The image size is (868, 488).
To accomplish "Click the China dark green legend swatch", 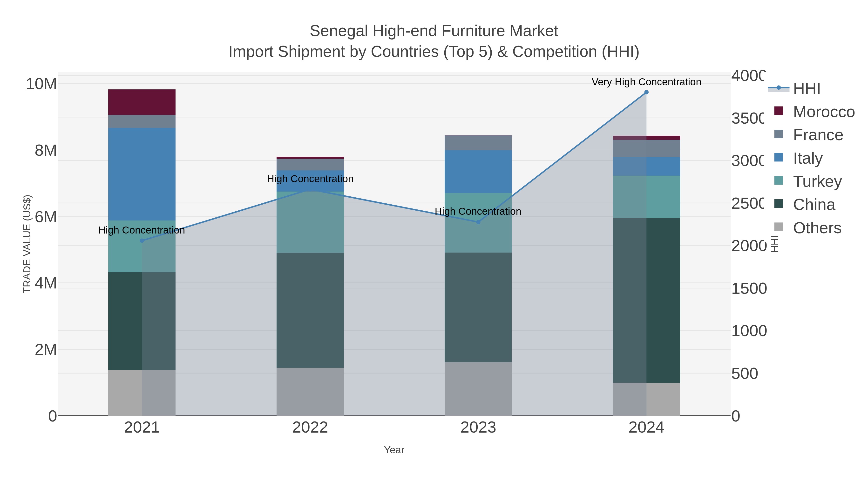I will click(x=779, y=204).
